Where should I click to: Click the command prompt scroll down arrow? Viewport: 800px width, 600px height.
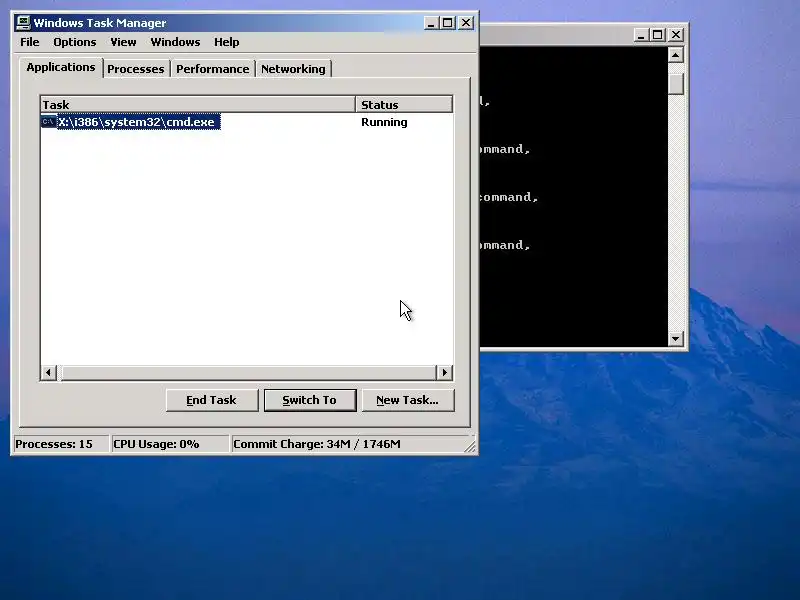coord(676,338)
